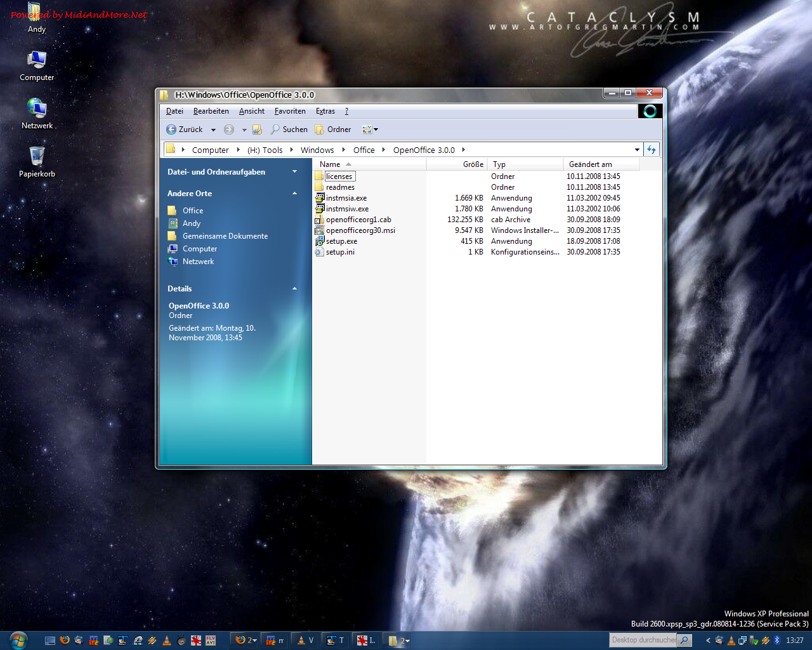
Task: Open the address bar history dropdown
Action: coord(637,150)
